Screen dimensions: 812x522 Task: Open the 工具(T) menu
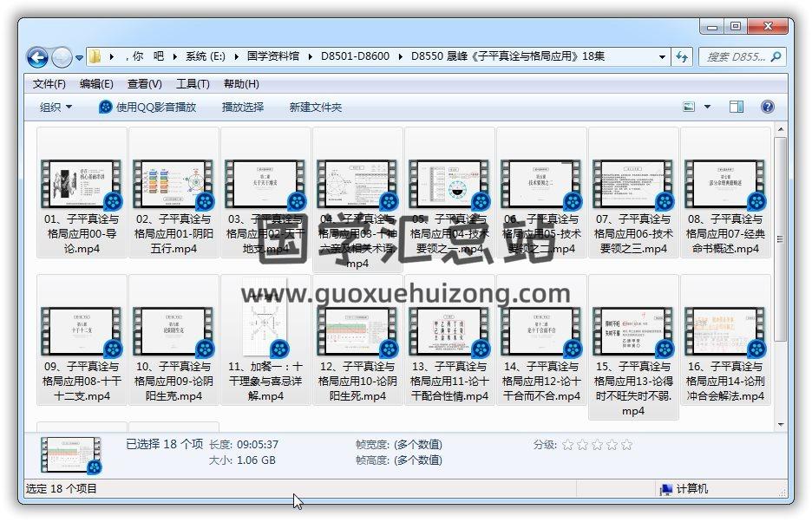(x=193, y=84)
